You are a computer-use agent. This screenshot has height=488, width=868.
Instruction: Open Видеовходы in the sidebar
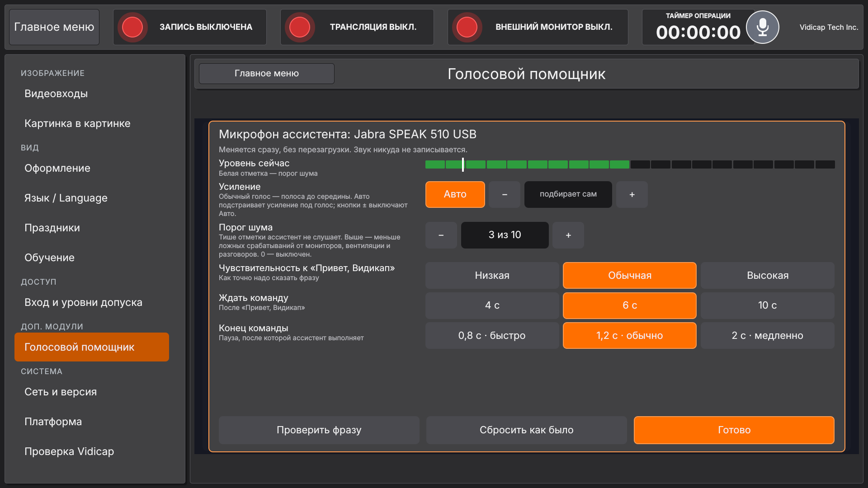92,94
